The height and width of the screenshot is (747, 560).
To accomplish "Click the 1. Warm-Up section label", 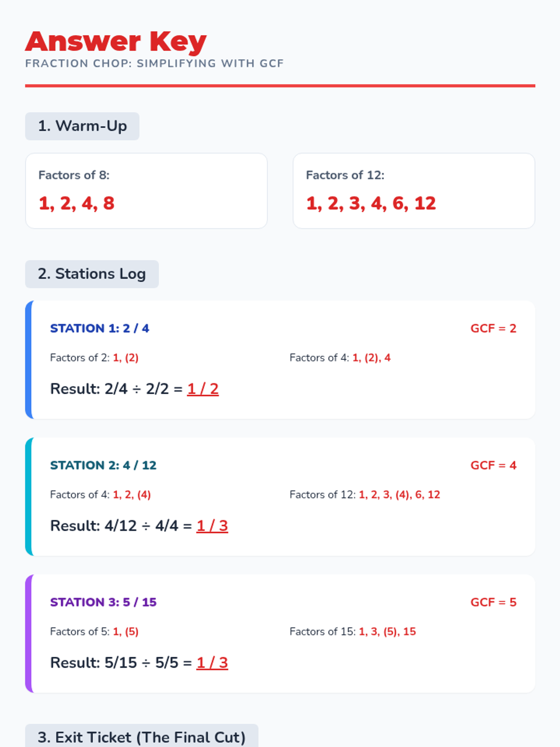I will click(82, 126).
